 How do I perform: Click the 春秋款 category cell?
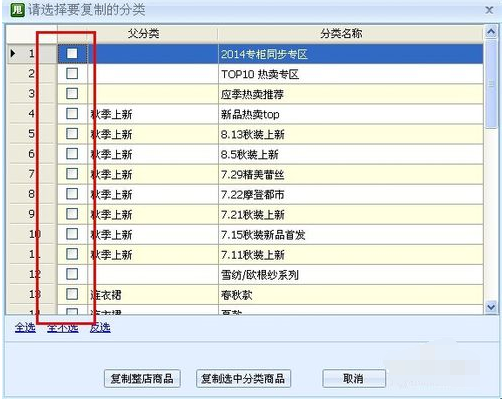[x=351, y=294]
